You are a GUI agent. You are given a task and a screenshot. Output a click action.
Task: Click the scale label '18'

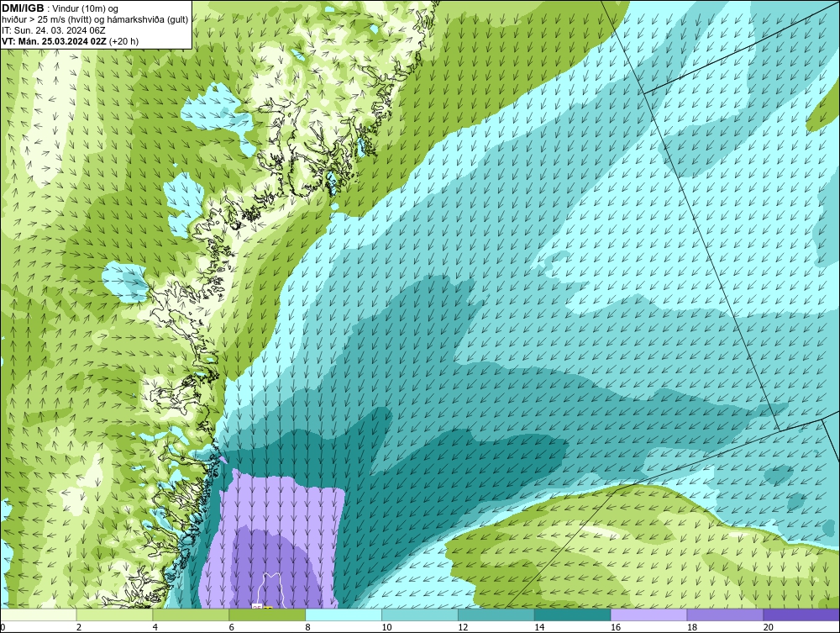coord(691,627)
